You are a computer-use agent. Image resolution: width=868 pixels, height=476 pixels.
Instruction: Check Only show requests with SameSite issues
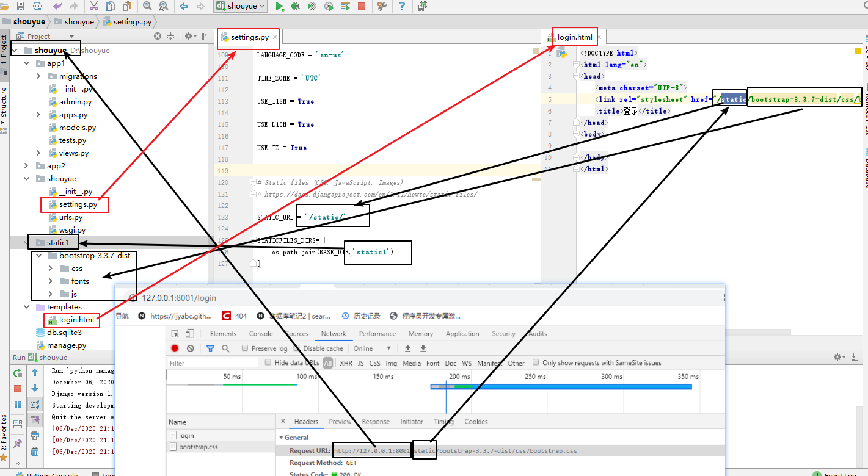pyautogui.click(x=536, y=362)
